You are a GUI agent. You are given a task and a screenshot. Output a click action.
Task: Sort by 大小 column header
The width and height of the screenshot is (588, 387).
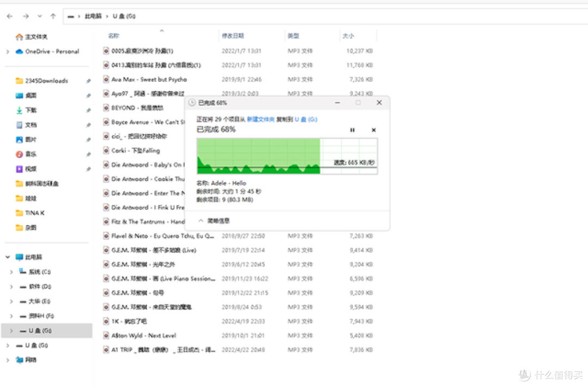tap(347, 35)
